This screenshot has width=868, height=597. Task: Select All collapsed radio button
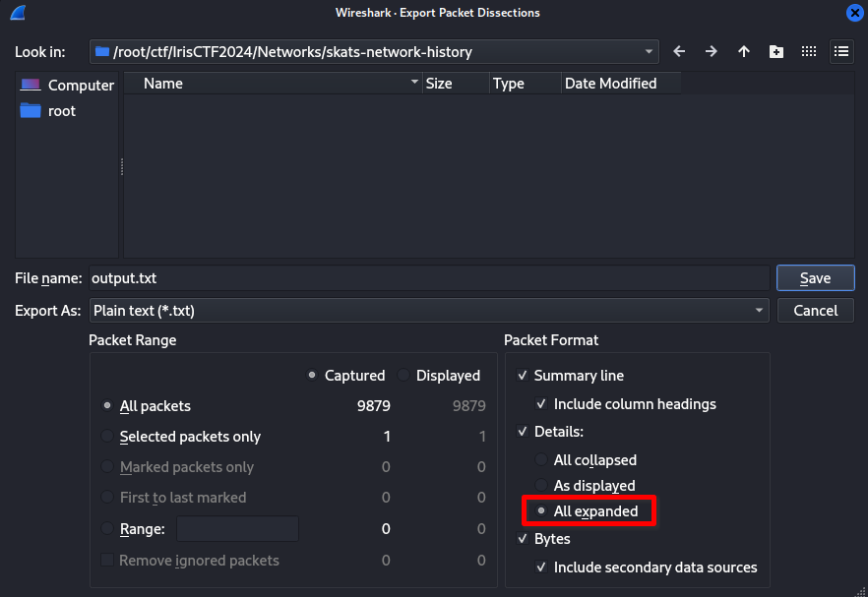click(x=541, y=459)
